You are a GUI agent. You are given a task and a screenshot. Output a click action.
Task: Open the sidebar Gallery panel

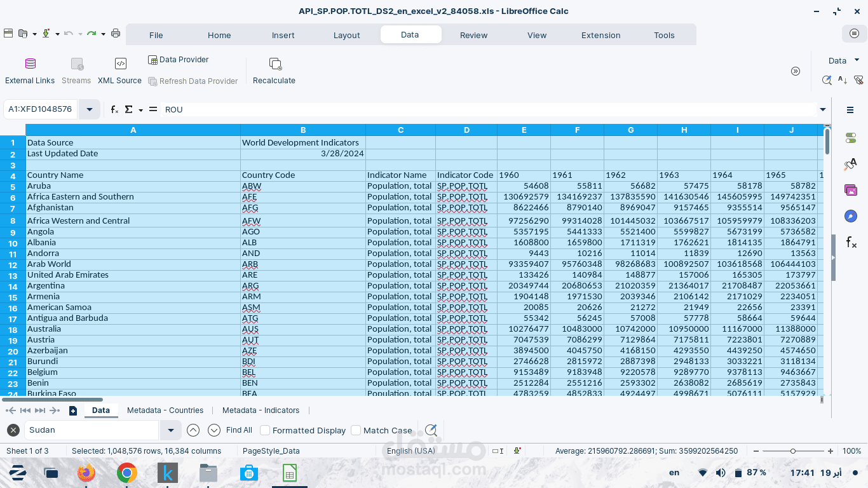851,190
